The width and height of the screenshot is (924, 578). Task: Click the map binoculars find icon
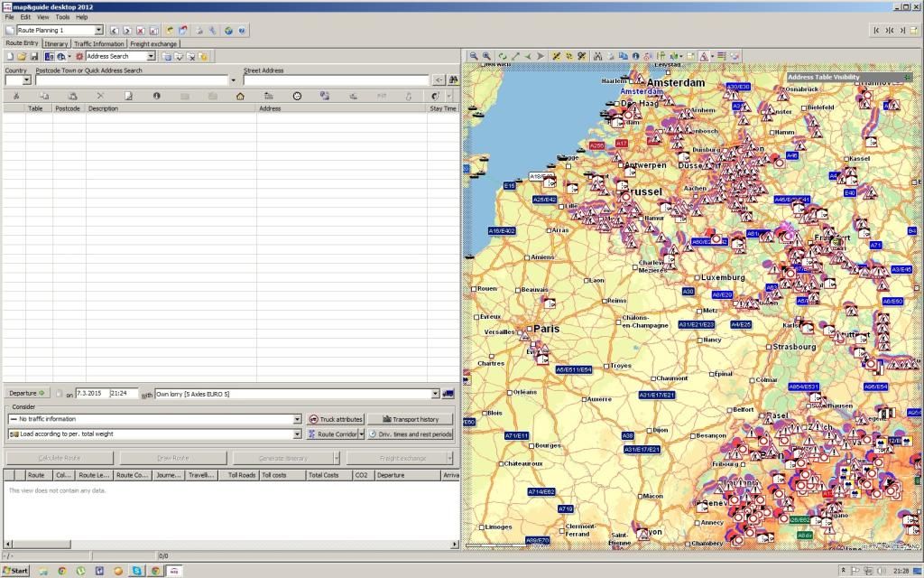coord(597,57)
